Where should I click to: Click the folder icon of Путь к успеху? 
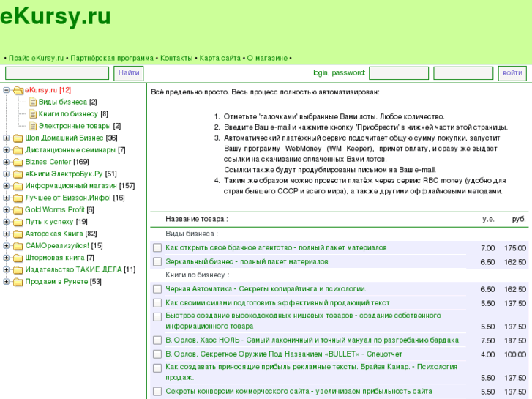(18, 222)
